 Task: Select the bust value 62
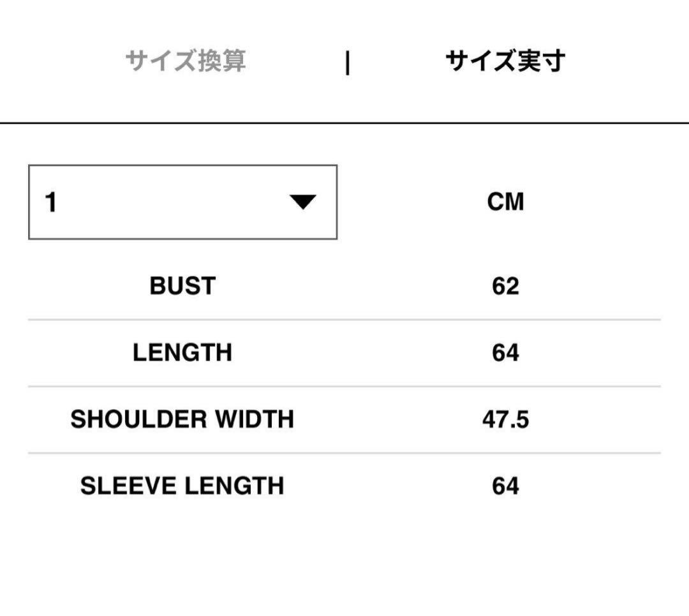tap(504, 285)
